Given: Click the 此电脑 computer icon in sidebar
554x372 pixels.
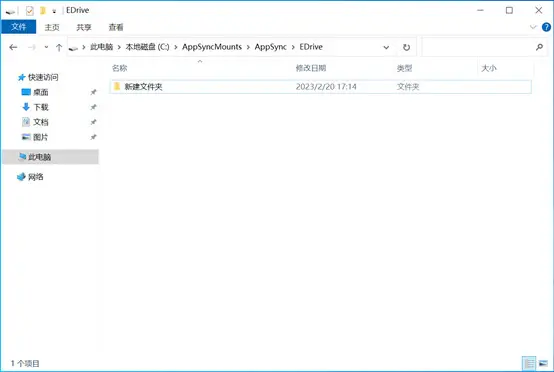Looking at the screenshot, I should 23,157.
